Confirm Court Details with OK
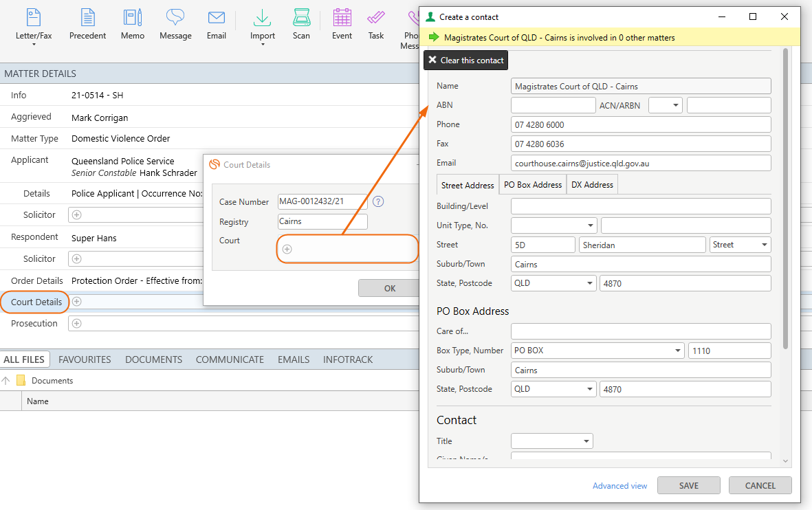The height and width of the screenshot is (510, 812). (x=389, y=289)
